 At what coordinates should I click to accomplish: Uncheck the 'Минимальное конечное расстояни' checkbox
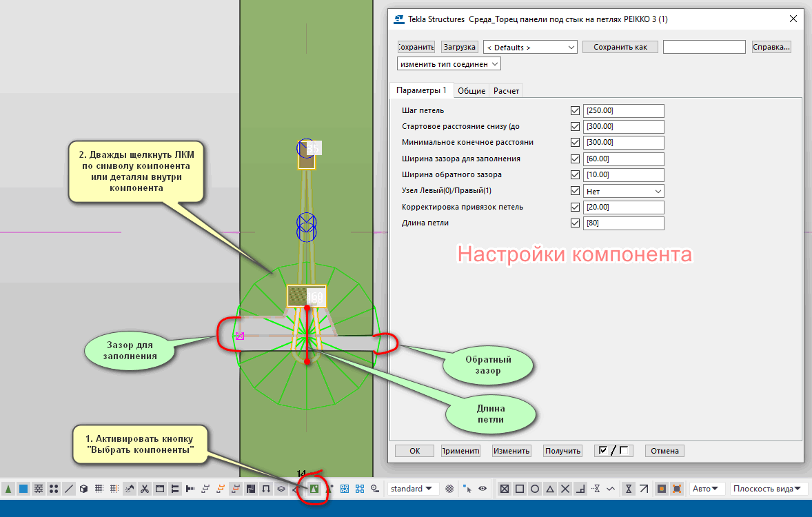[x=575, y=143]
